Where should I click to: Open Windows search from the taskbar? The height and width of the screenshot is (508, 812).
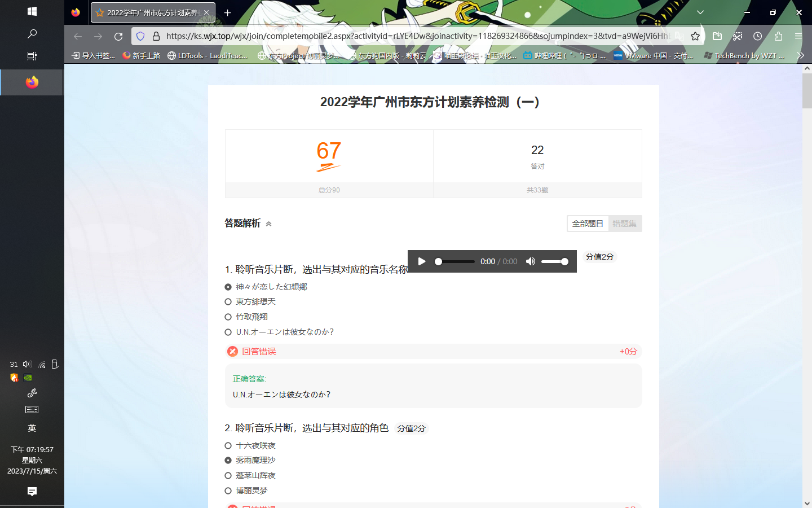pos(32,34)
